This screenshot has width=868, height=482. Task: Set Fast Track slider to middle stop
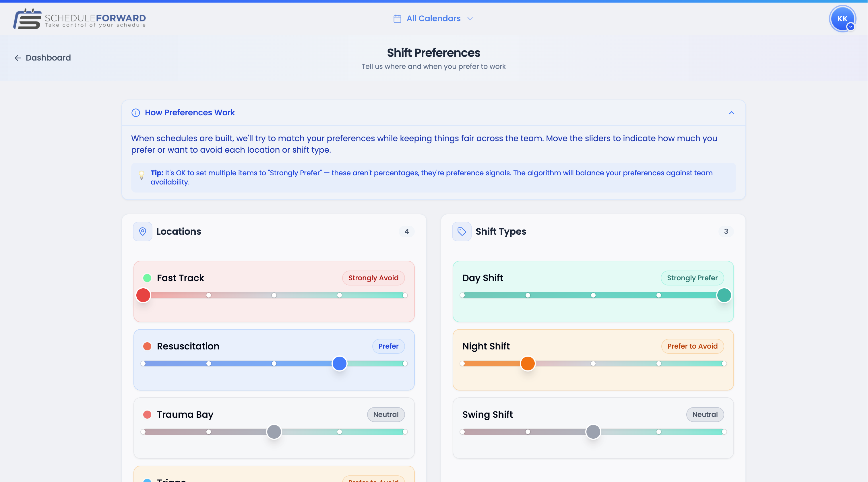274,296
